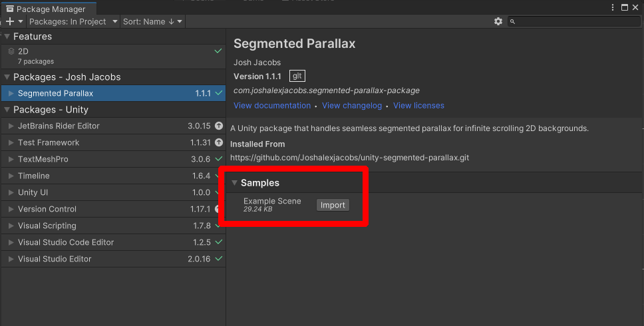
Task: Open the 'Sort: Name' dropdown
Action: pos(152,21)
